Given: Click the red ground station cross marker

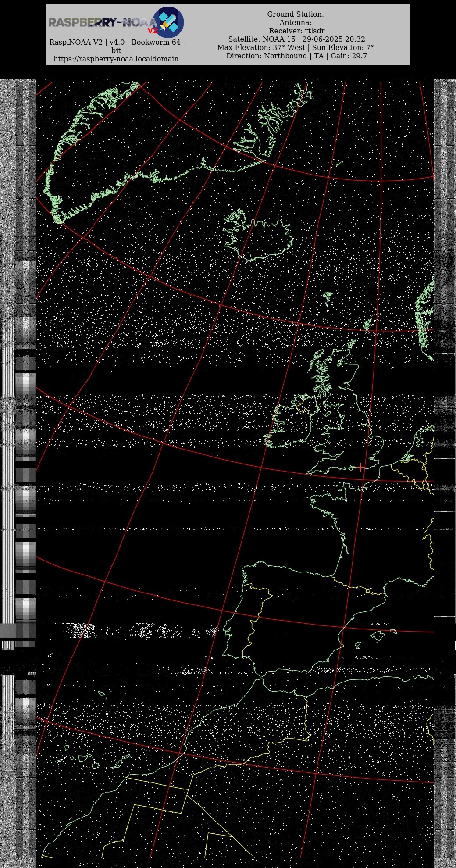Looking at the screenshot, I should (x=360, y=467).
